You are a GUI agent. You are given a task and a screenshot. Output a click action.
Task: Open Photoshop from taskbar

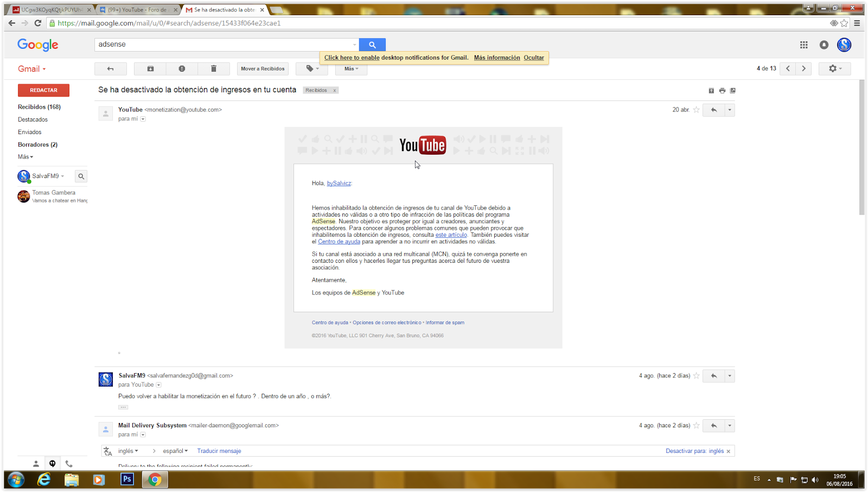tap(127, 480)
